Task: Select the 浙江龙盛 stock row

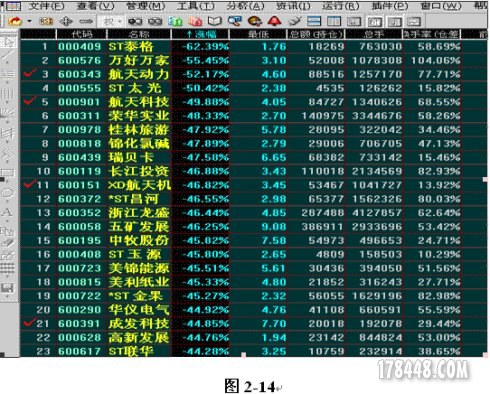Action: pyautogui.click(x=253, y=213)
